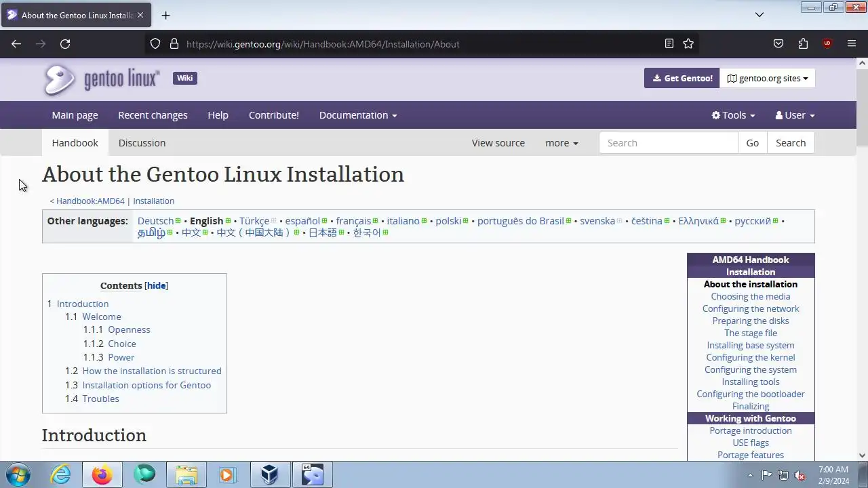Image resolution: width=868 pixels, height=488 pixels.
Task: Click the Go button
Action: click(752, 143)
